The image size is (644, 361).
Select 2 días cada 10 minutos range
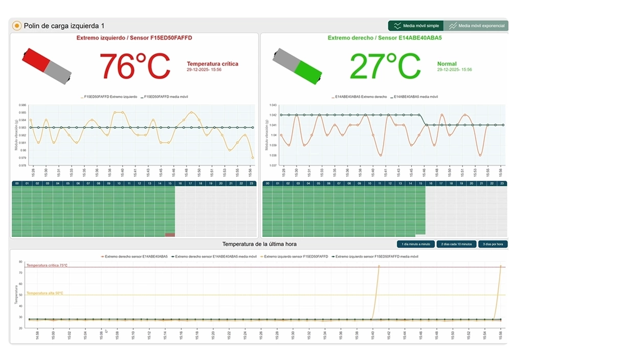coord(456,244)
